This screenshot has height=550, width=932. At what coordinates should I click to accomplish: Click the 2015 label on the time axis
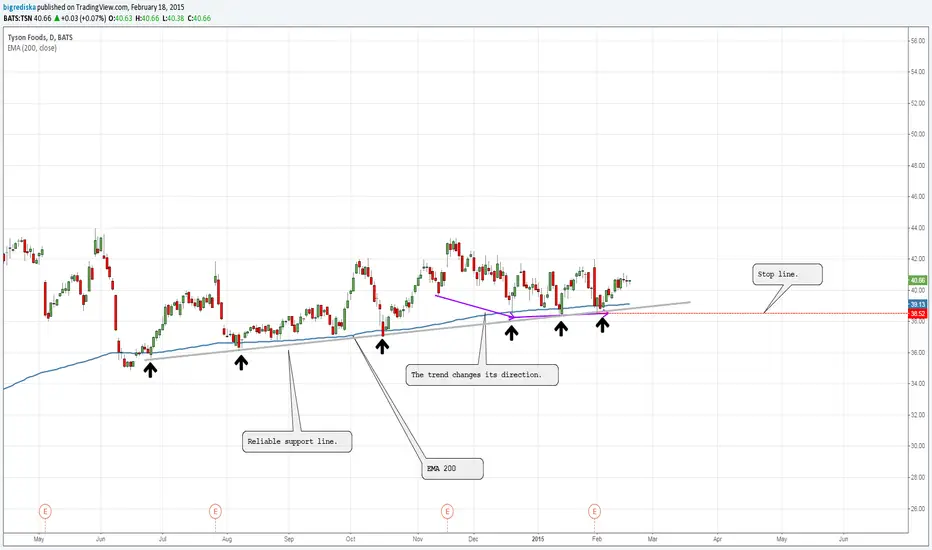pos(538,539)
